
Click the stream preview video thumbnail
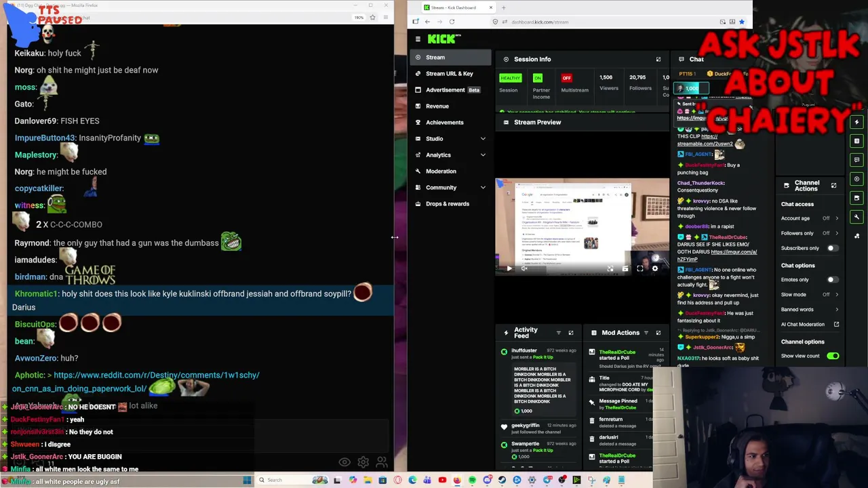[x=583, y=226]
